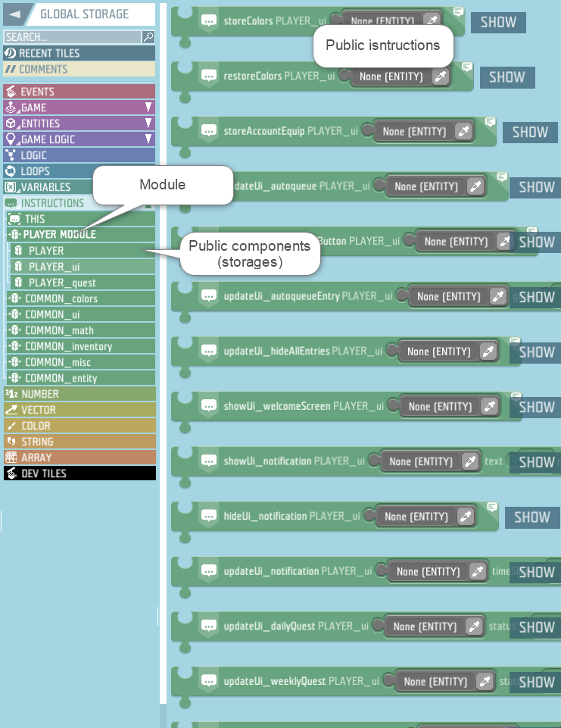Click eyedropper on updateUi_notification entity slot
The width and height of the screenshot is (561, 728).
(x=478, y=571)
